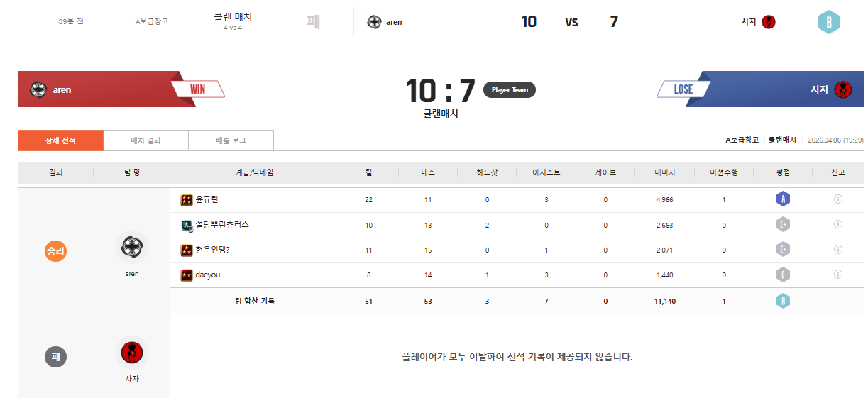868x398 pixels.
Task: Click the Player Team button
Action: [x=510, y=90]
